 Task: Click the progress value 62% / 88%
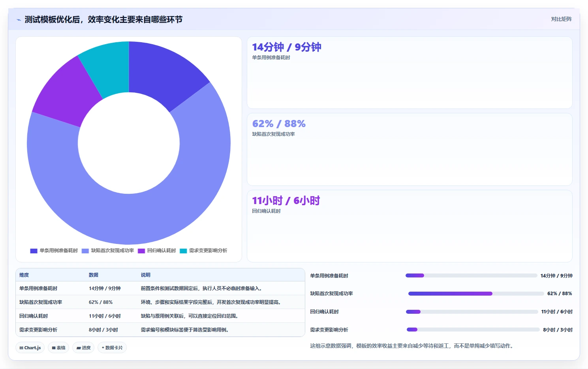click(560, 294)
